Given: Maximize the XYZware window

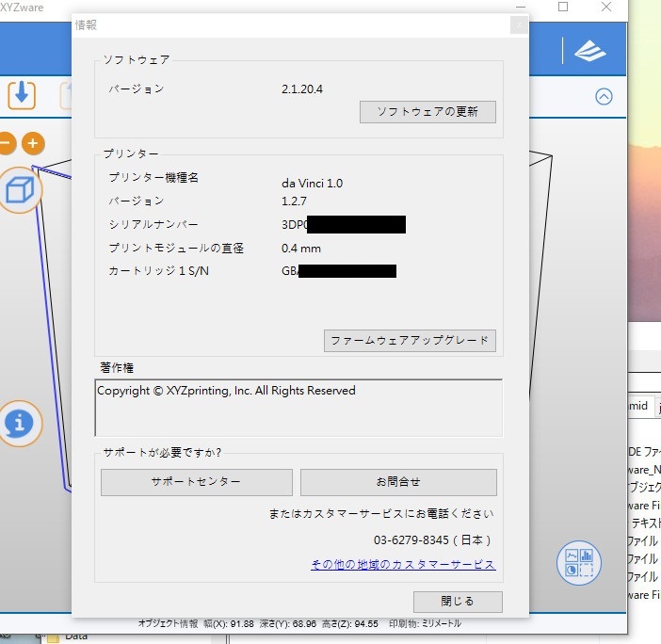Looking at the screenshot, I should coord(563,8).
